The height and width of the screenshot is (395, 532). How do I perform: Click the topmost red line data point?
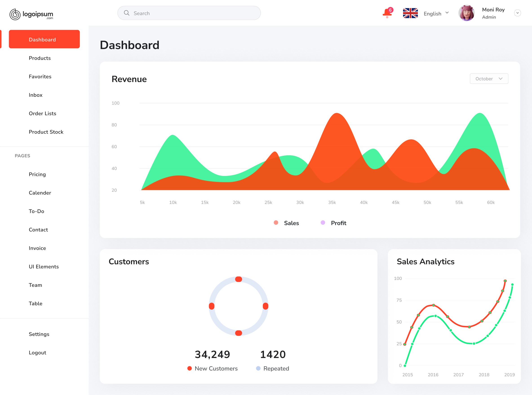coord(505,281)
